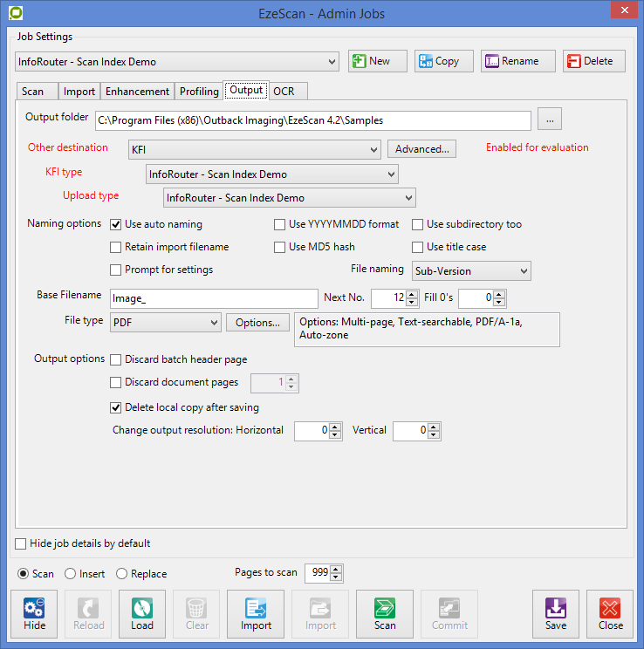Click the Advanced... button
644x649 pixels.
coord(421,149)
